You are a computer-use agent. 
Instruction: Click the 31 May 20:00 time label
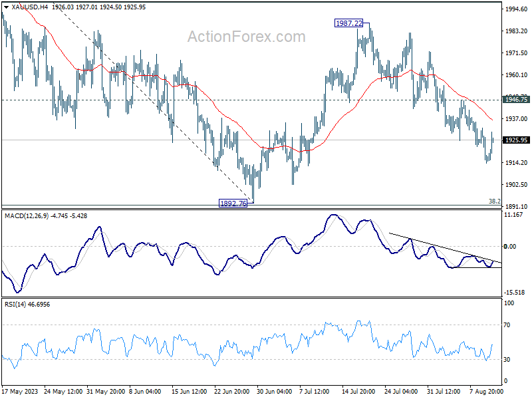point(106,391)
